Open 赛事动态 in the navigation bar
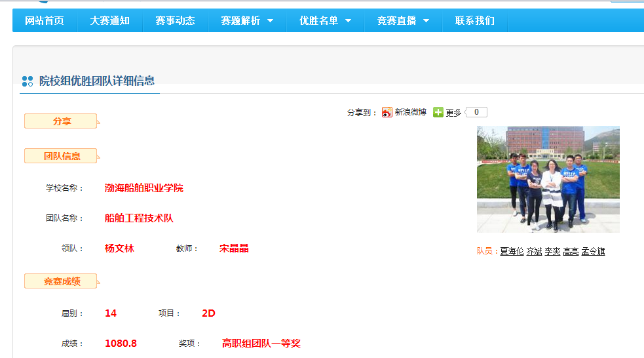This screenshot has width=644, height=358. pos(175,21)
